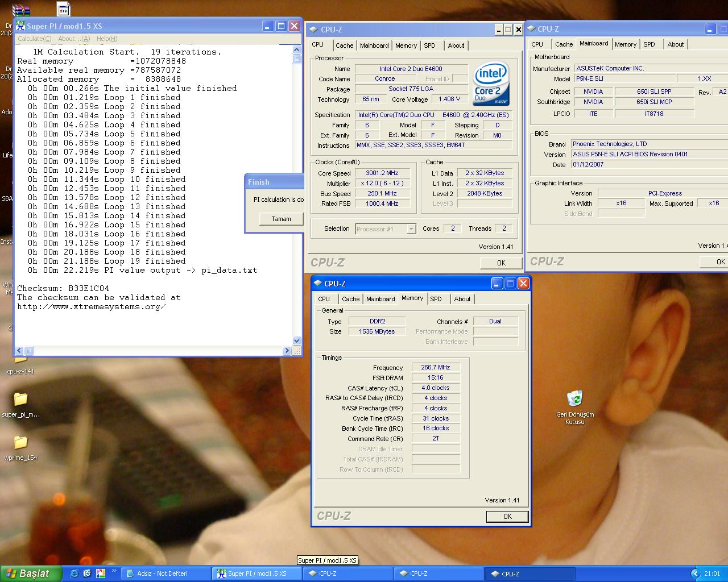Screen dimensions: 728x582
Task: Click OK in CPU-Z Memory window
Action: coord(507,517)
